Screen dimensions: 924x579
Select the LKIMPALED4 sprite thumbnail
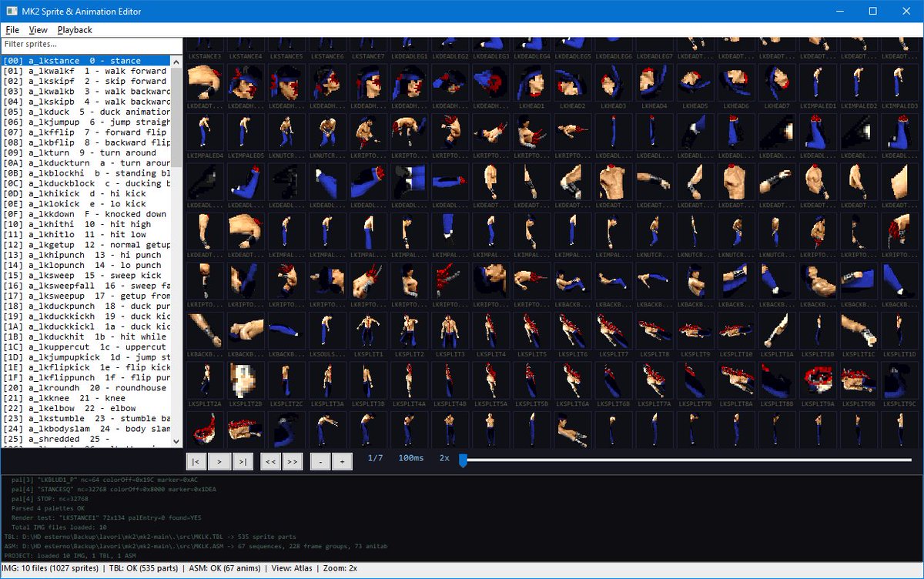click(x=205, y=132)
